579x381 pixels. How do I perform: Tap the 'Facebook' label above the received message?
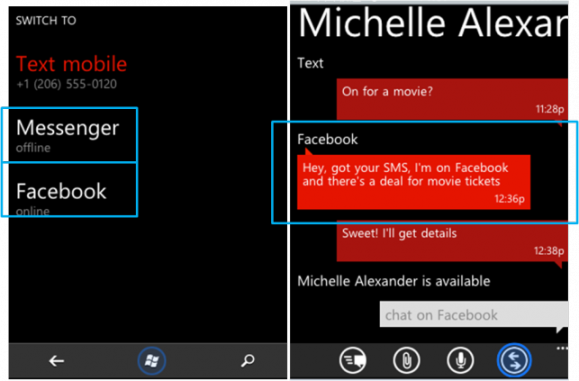(x=328, y=140)
